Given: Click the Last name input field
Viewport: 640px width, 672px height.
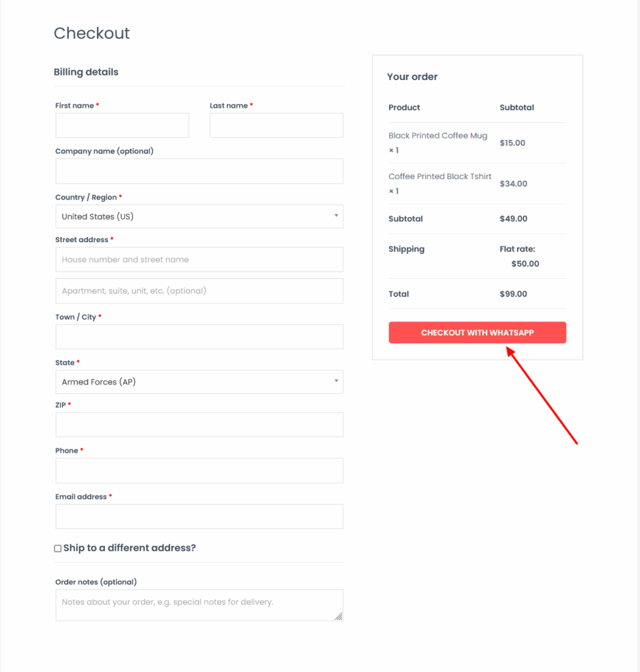Looking at the screenshot, I should (276, 125).
